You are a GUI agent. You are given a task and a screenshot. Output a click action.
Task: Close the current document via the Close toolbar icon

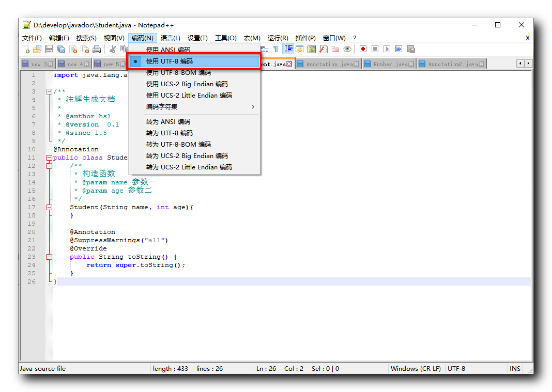tap(73, 49)
